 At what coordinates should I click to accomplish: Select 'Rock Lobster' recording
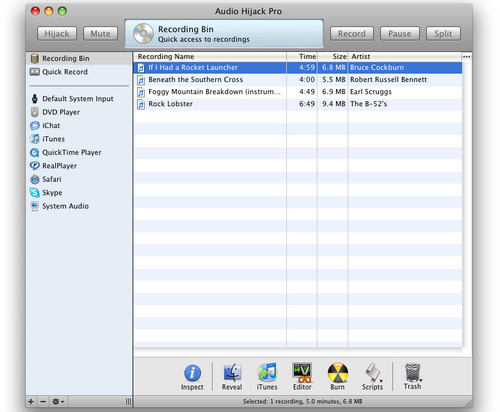point(298,104)
